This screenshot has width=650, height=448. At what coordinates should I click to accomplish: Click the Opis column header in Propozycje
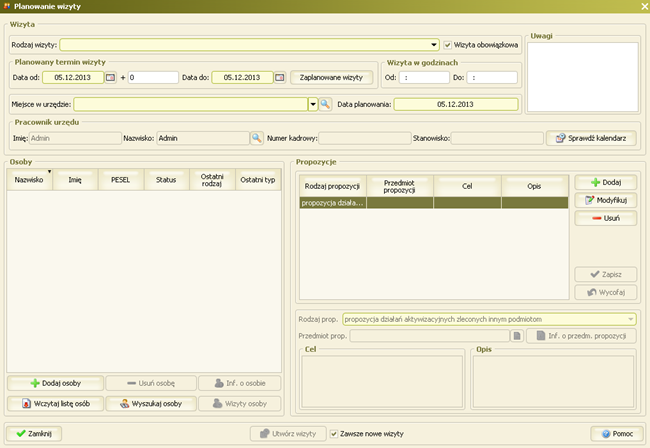point(534,186)
